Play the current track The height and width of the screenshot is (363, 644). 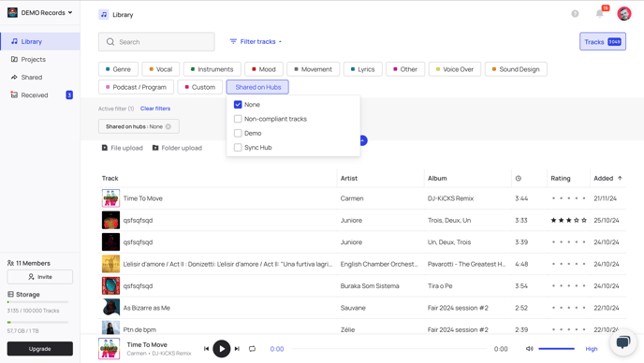pyautogui.click(x=222, y=349)
